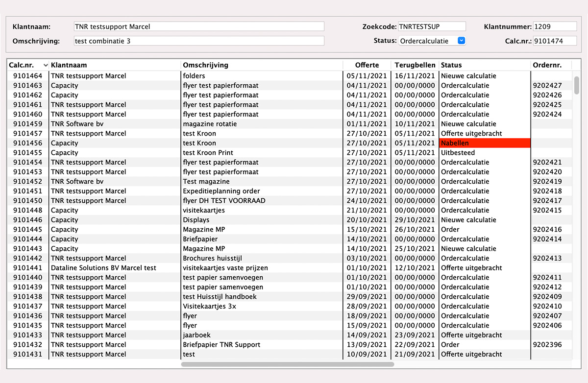Click Offerte date 24/10/2021
The image size is (588, 383).
(367, 201)
